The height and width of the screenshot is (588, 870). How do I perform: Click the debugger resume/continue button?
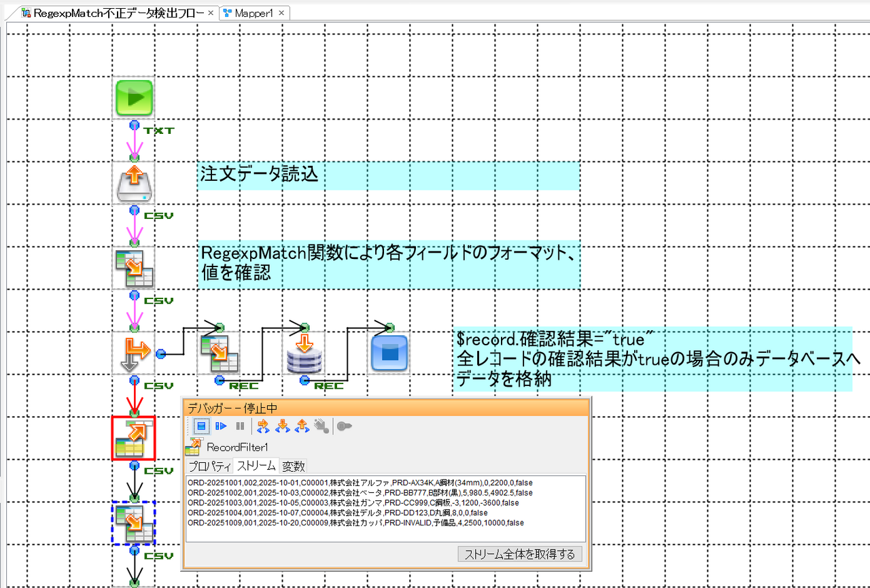tap(221, 426)
